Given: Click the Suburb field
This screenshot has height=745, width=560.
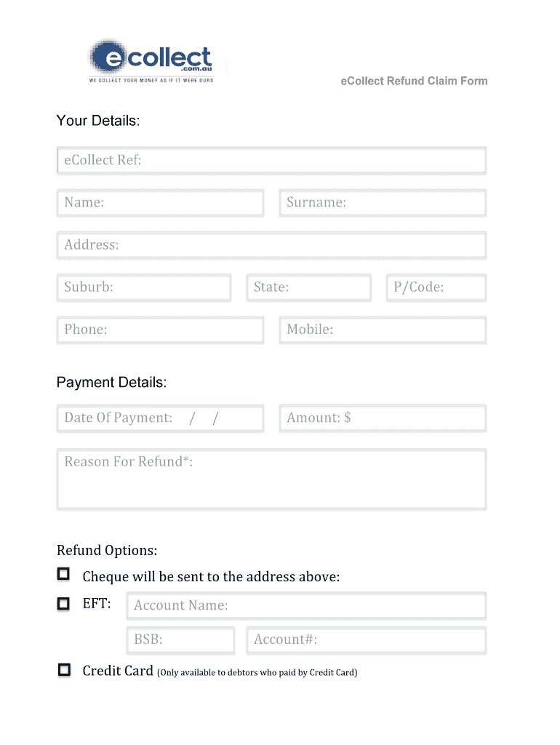Looking at the screenshot, I should click(x=144, y=287).
